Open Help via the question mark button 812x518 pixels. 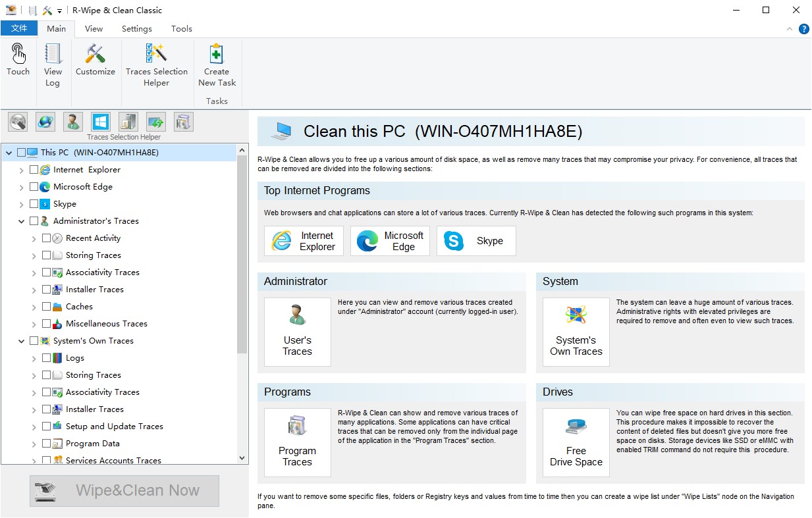coord(804,29)
